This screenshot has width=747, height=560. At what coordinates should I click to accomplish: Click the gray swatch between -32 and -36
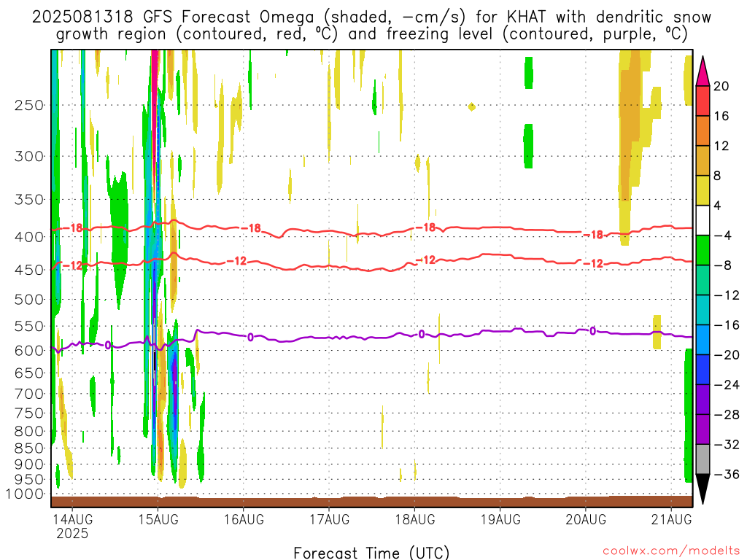(703, 459)
